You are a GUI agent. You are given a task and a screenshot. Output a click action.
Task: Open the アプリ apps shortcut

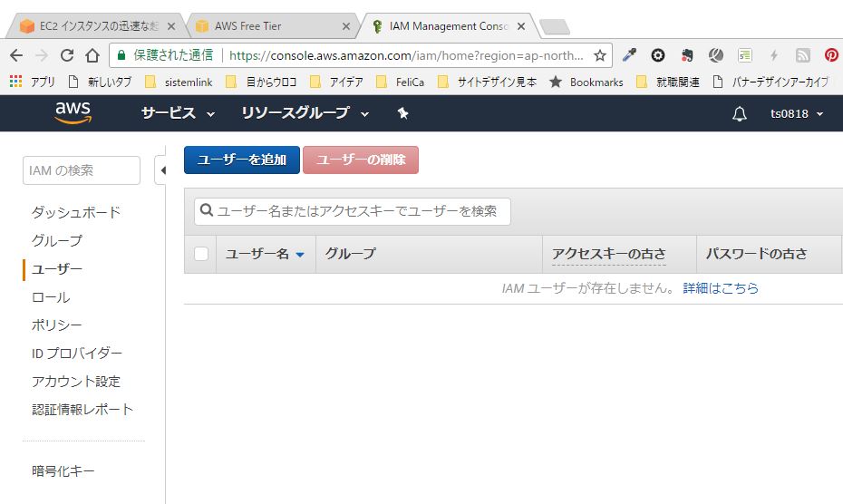pyautogui.click(x=33, y=82)
